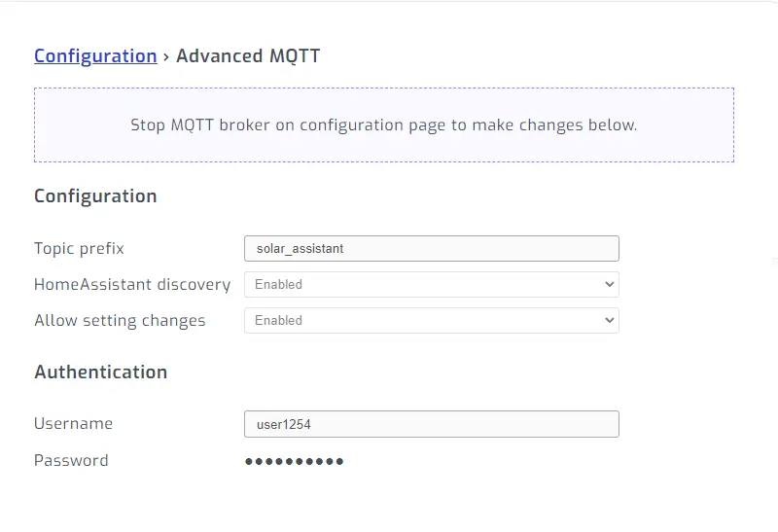Open the Configuration breadcrumb link

pyautogui.click(x=95, y=55)
